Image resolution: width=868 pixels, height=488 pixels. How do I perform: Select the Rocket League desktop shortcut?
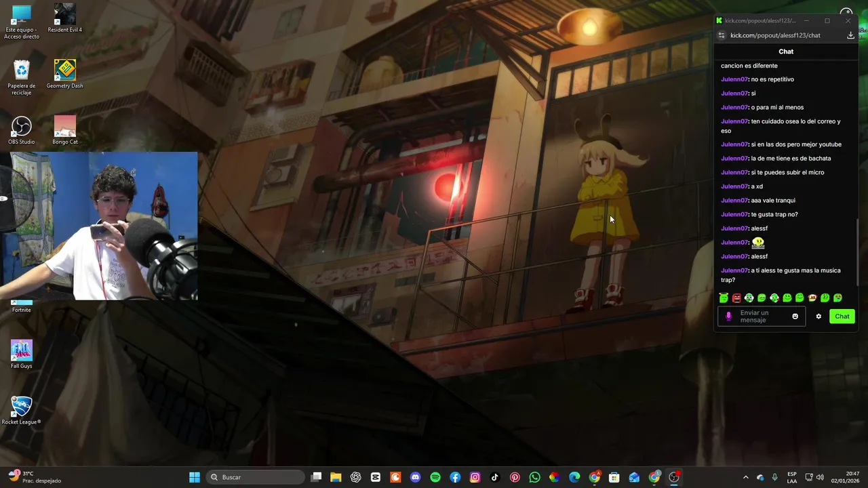click(x=22, y=411)
